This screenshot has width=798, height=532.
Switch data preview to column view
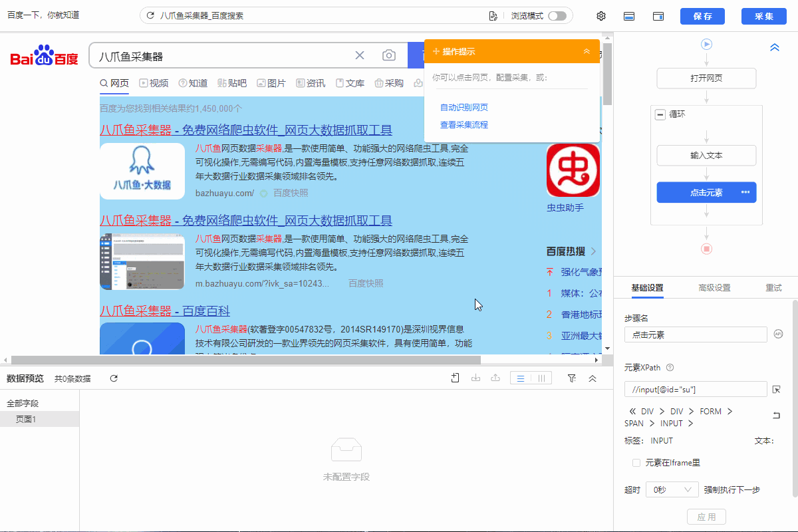542,378
